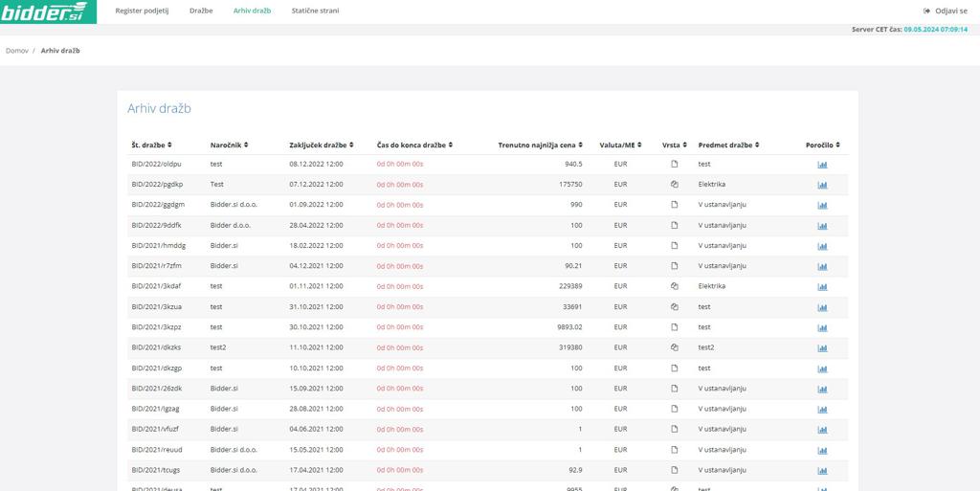The image size is (980, 491).
Task: Click auction number BID/2021/r7zfm
Action: click(156, 265)
